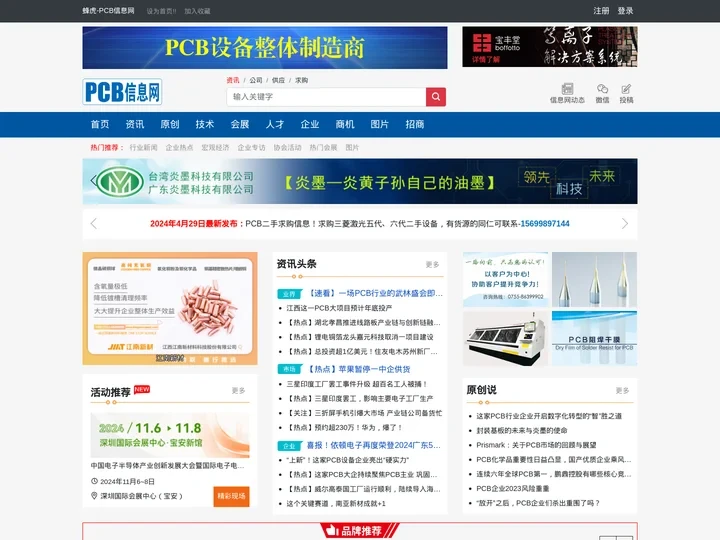This screenshot has width=720, height=540.
Task: Click the 加入收藏 link
Action: [197, 11]
